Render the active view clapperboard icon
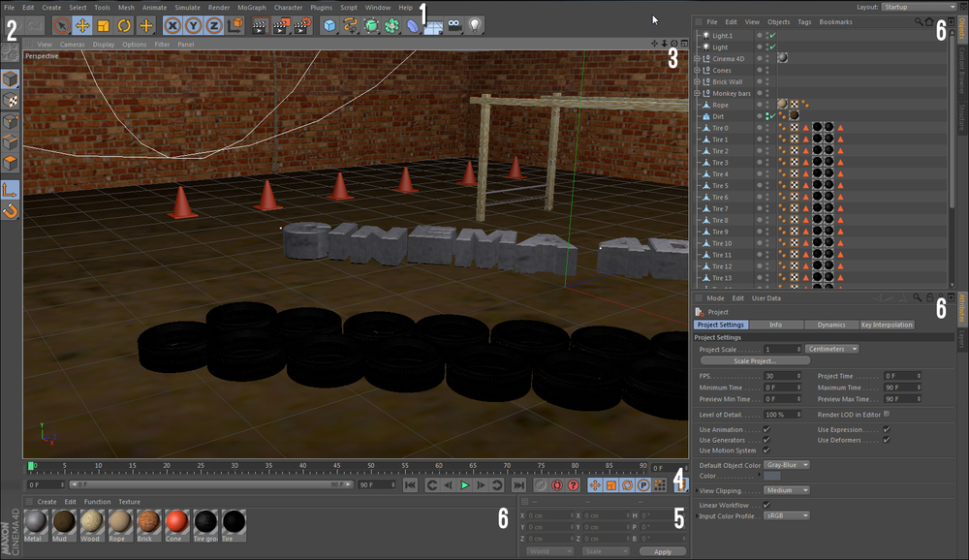This screenshot has width=969, height=560. coord(260,25)
